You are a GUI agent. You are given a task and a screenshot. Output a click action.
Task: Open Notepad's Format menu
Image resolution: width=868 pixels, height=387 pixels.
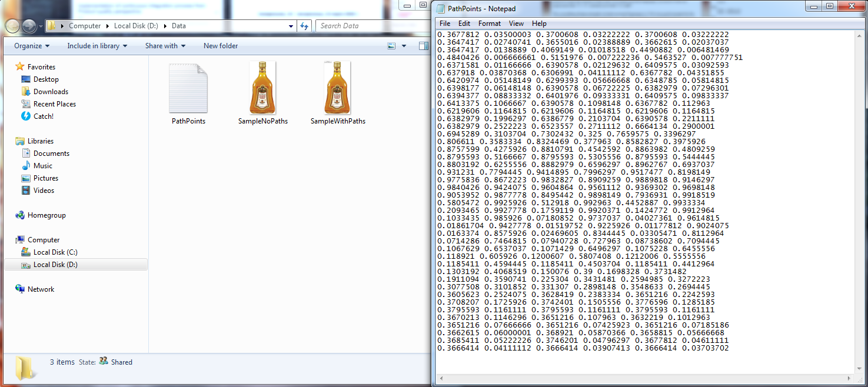point(489,24)
